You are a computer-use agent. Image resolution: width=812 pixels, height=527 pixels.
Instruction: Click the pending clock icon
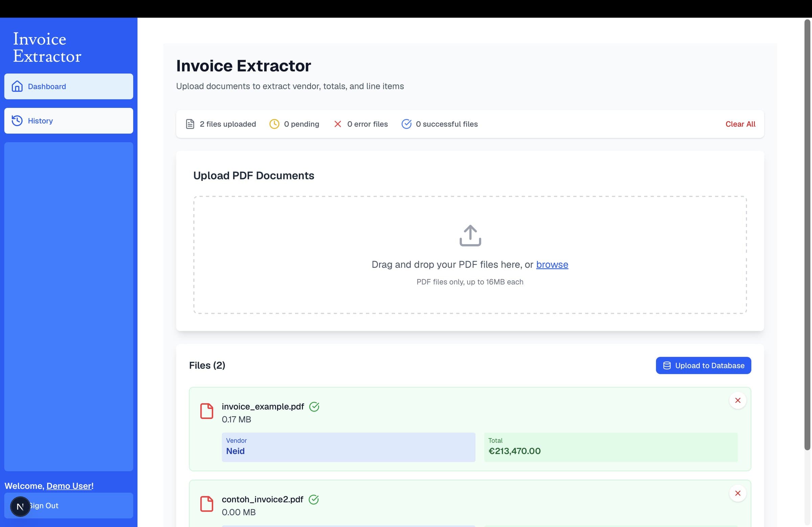274,124
